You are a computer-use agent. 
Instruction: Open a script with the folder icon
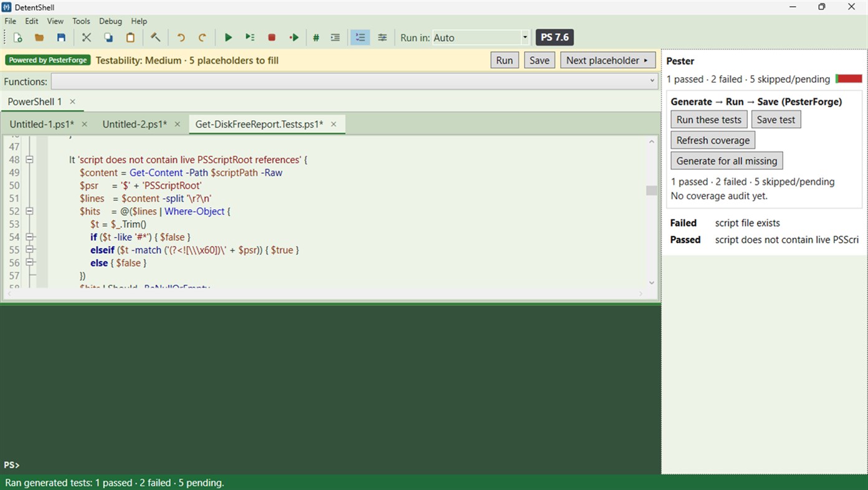[39, 37]
